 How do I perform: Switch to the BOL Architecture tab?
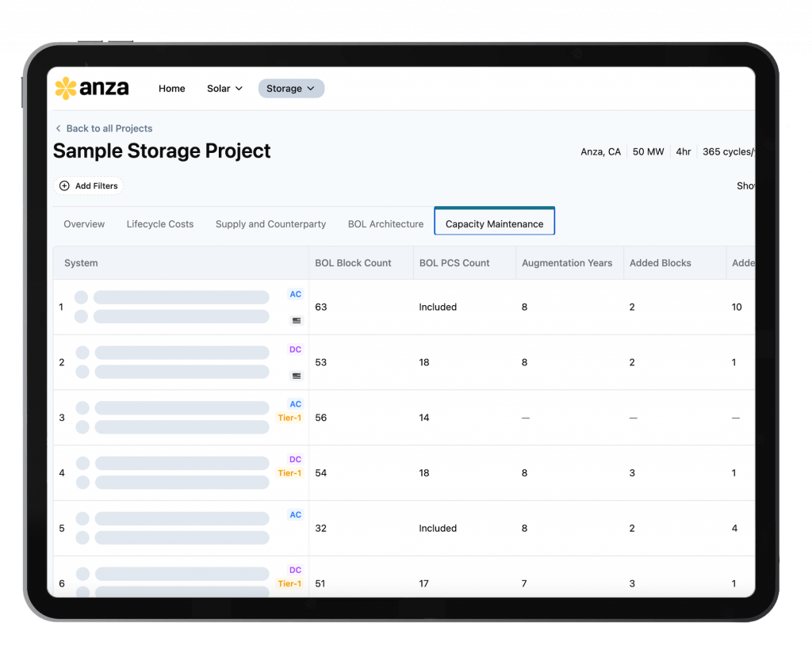pyautogui.click(x=385, y=224)
